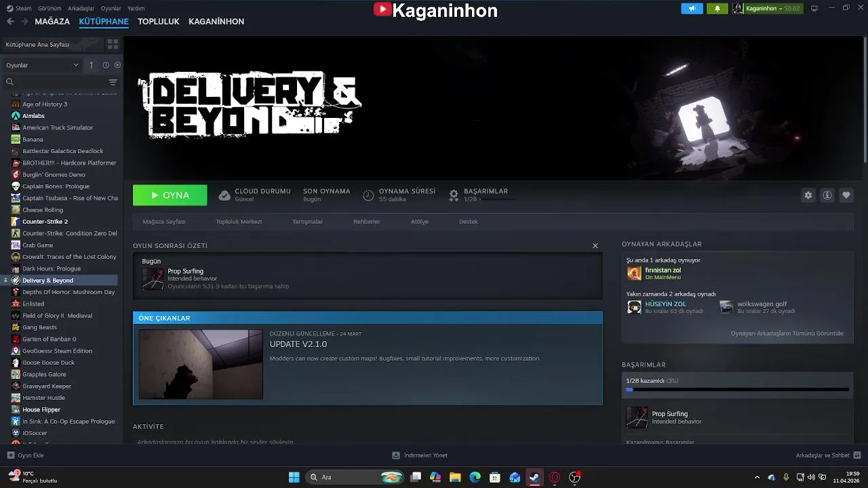Click fırınistan zol friend avatar

(634, 273)
